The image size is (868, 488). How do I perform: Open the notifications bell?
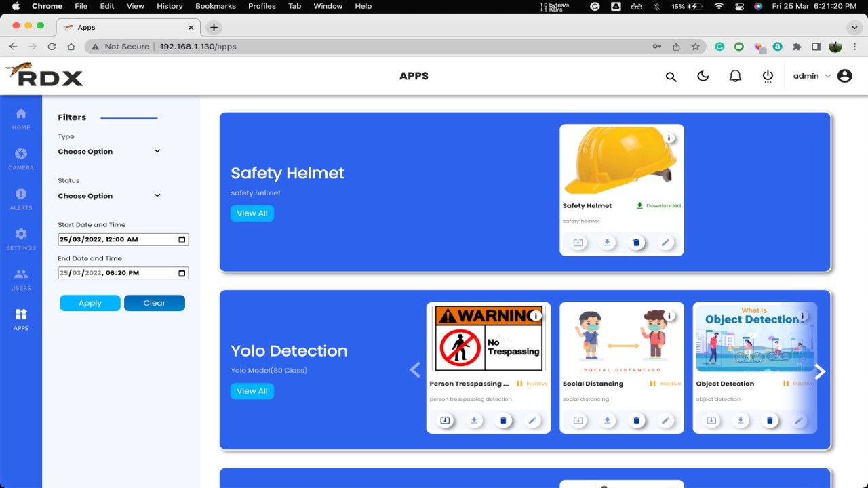click(x=735, y=76)
